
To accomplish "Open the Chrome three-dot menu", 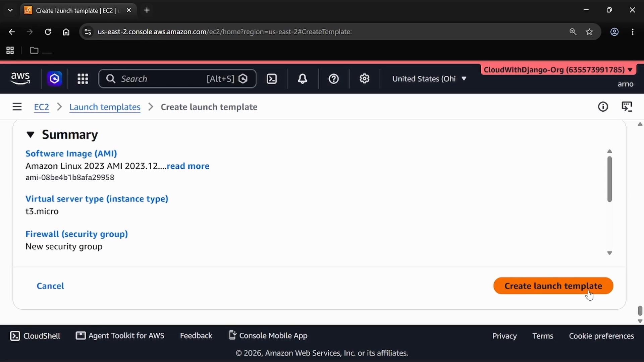I will click(633, 32).
